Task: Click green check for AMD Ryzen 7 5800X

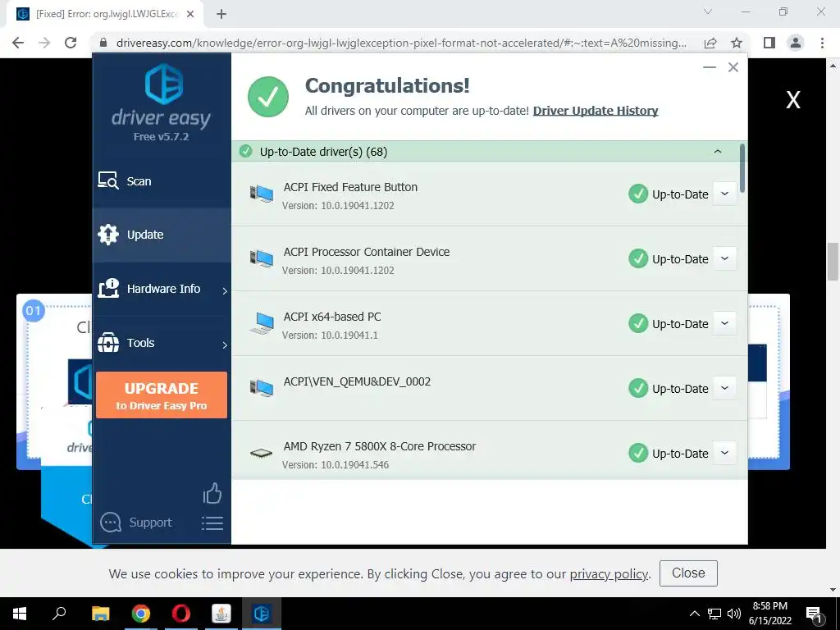Action: (638, 453)
